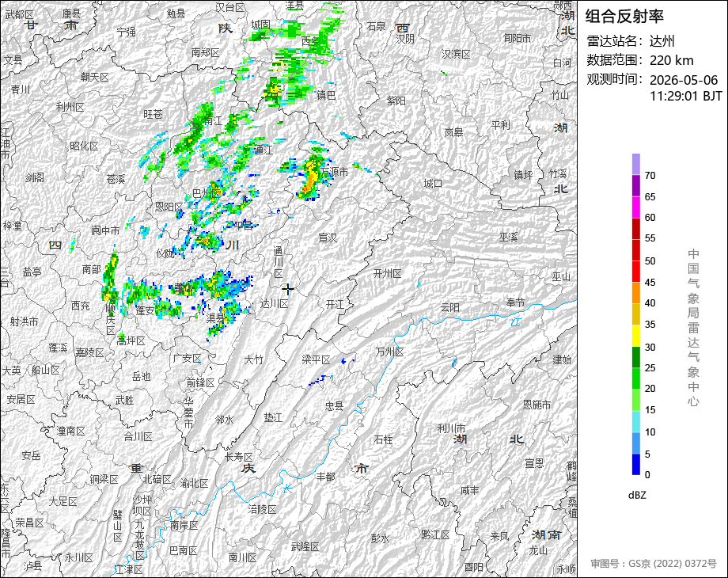Click the 石柱 county label

coord(384,439)
